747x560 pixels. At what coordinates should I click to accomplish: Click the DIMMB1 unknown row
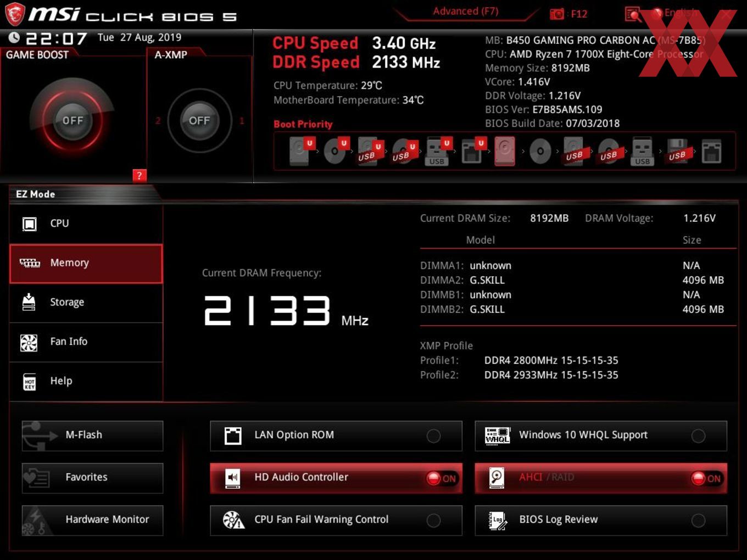[x=572, y=295]
